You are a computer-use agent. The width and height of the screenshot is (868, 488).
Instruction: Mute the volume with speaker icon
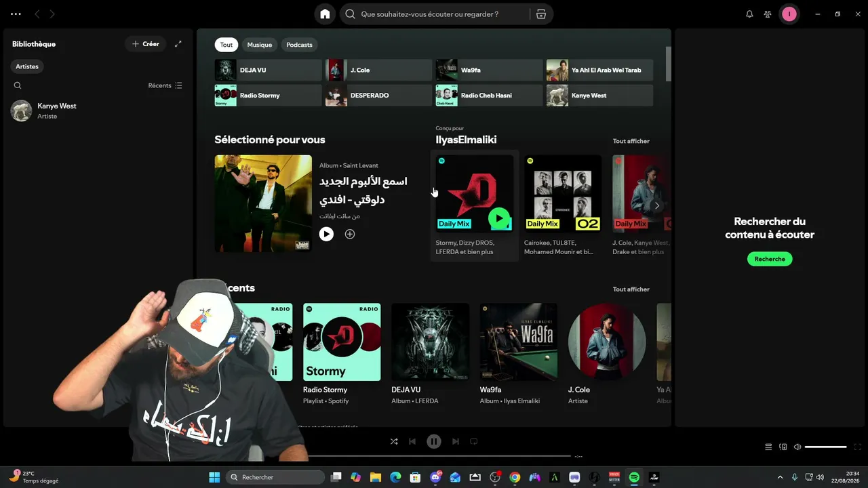[797, 447]
